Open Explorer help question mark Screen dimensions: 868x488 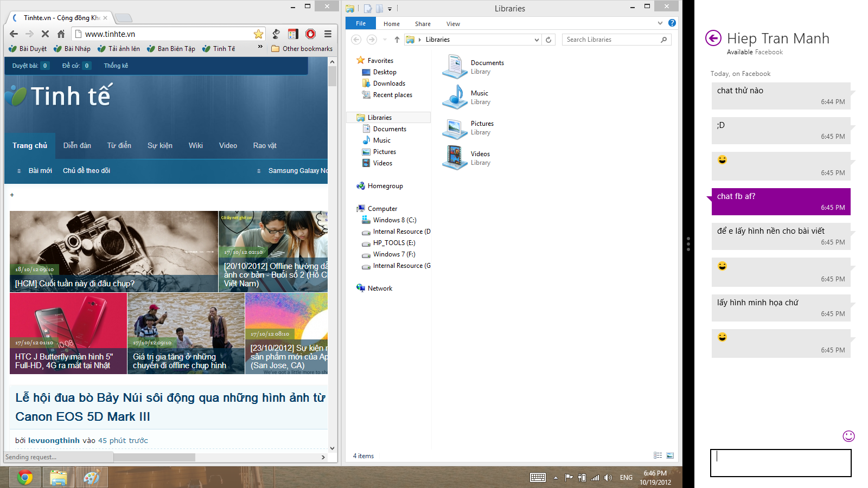pos(672,23)
